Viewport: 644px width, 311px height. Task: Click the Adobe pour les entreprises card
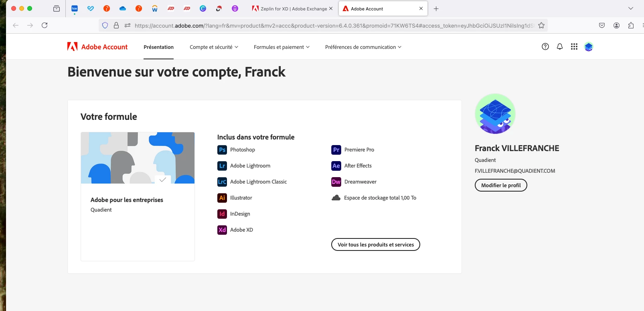[x=138, y=196]
